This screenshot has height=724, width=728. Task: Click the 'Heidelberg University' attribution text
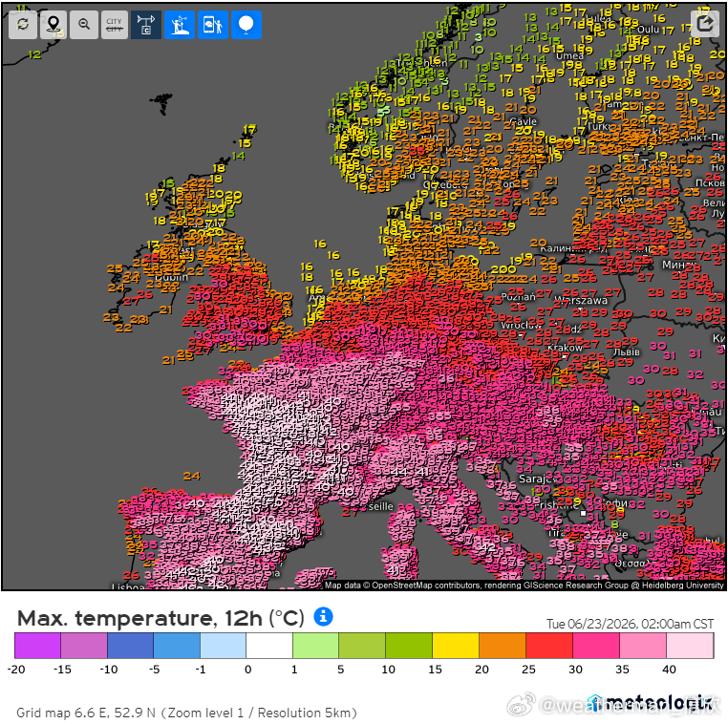click(682, 586)
